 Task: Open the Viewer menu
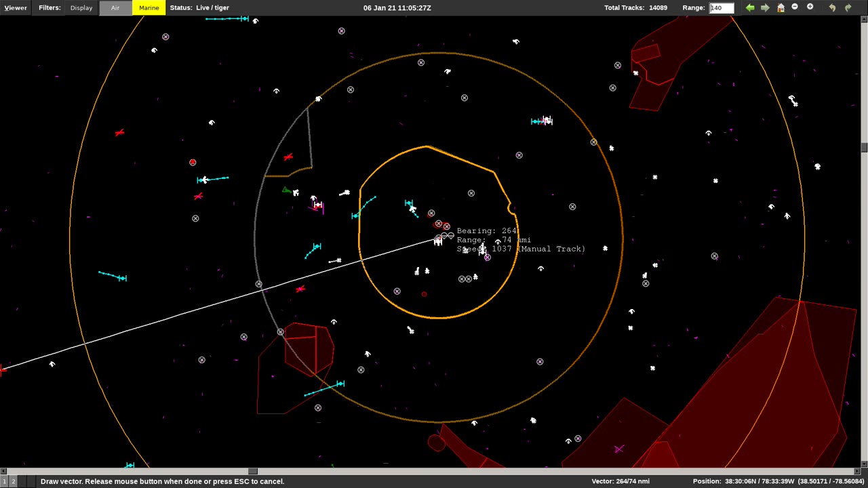point(15,7)
